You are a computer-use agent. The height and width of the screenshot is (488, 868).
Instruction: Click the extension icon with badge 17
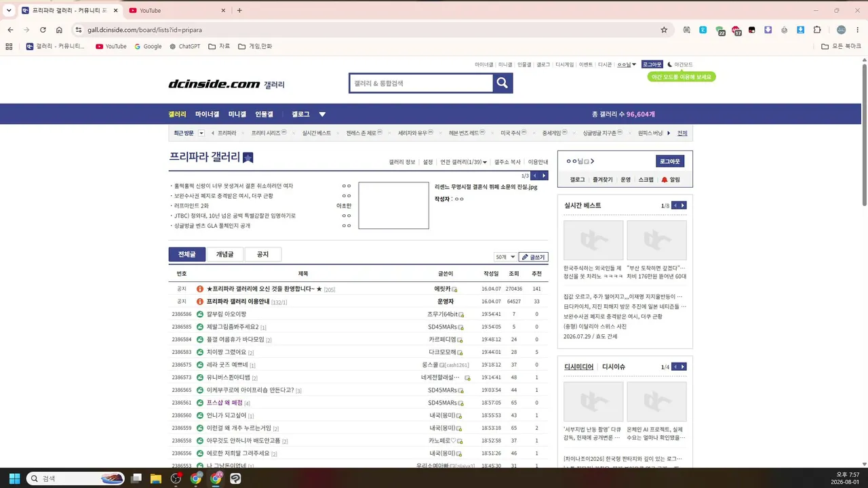pyautogui.click(x=736, y=30)
